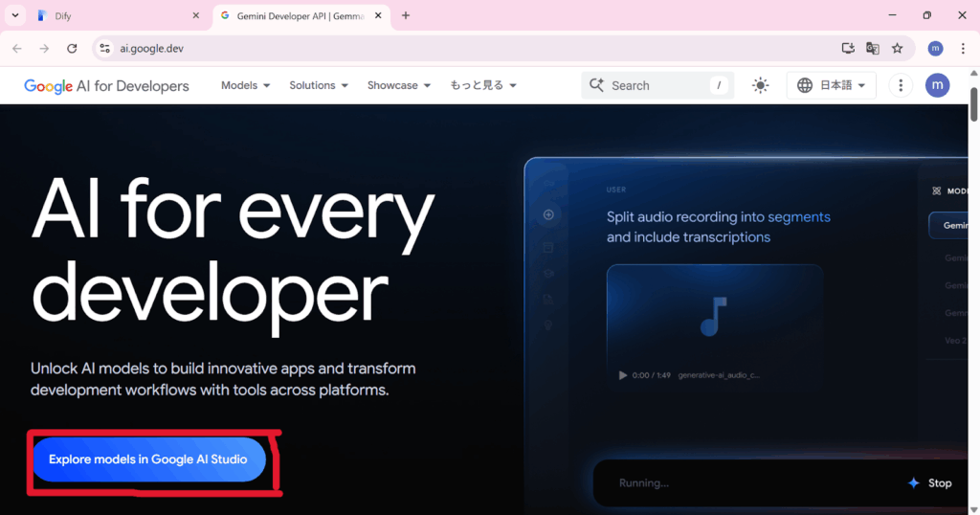Click Explore models in Google AI Studio
The image size is (980, 515).
coord(148,459)
